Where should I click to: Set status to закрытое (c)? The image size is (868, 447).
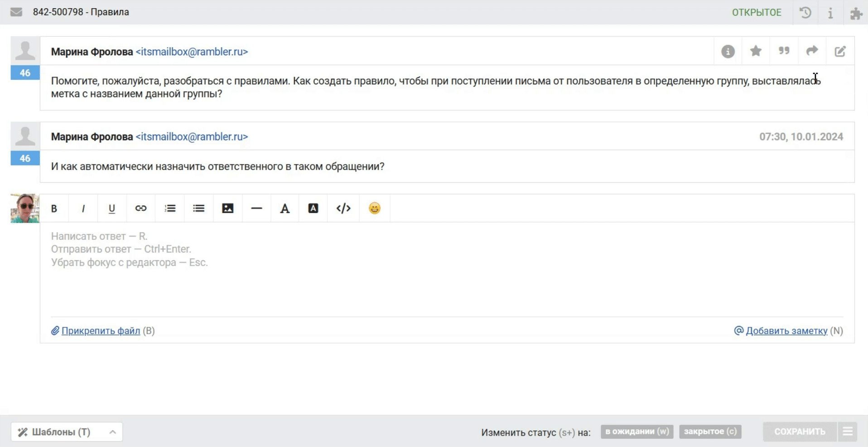click(710, 432)
